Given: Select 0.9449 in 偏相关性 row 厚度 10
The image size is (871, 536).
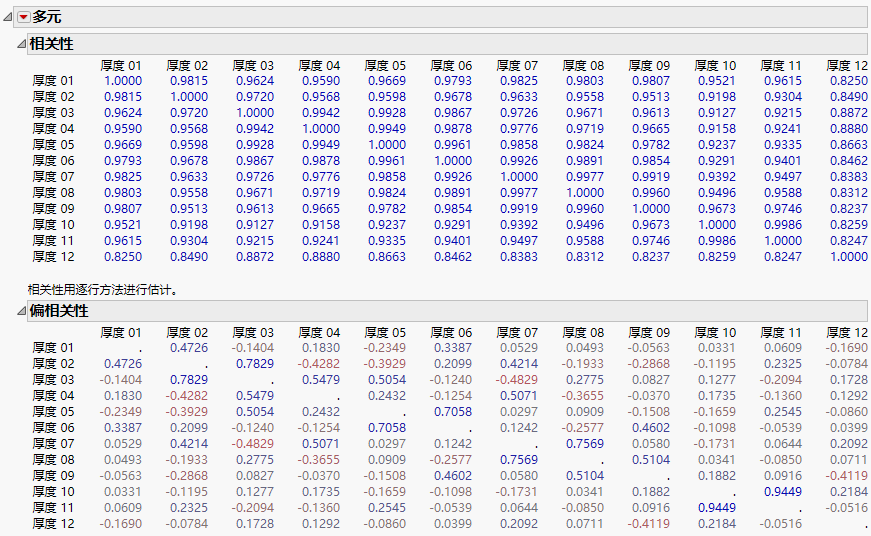Looking at the screenshot, I should point(783,492).
